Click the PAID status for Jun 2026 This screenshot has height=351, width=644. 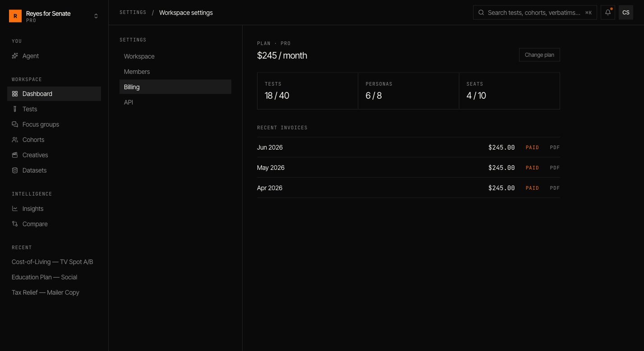532,147
